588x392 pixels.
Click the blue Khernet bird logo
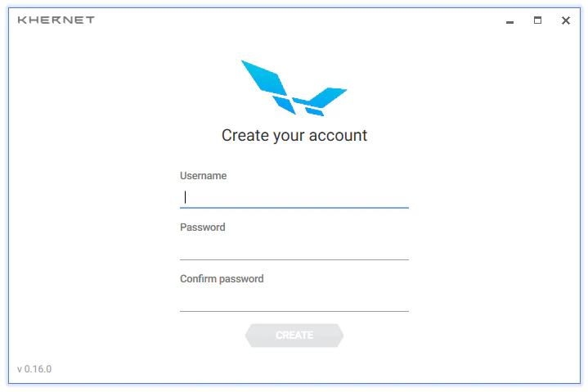294,88
